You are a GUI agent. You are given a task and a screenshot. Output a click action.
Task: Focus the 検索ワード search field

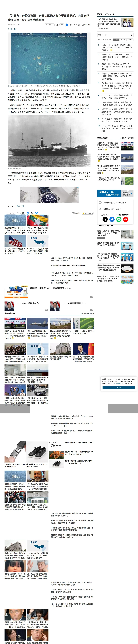point(113,35)
